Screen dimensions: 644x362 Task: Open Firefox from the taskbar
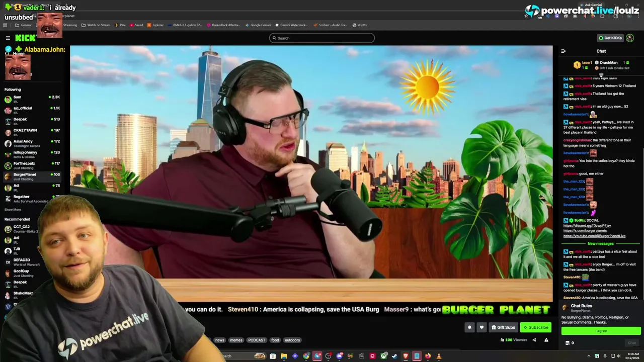pos(428,356)
